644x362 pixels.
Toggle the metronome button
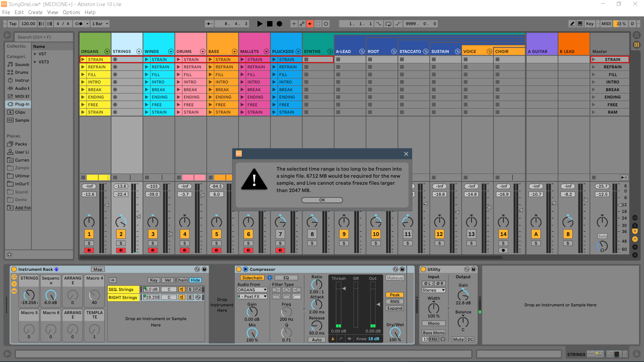(79, 24)
